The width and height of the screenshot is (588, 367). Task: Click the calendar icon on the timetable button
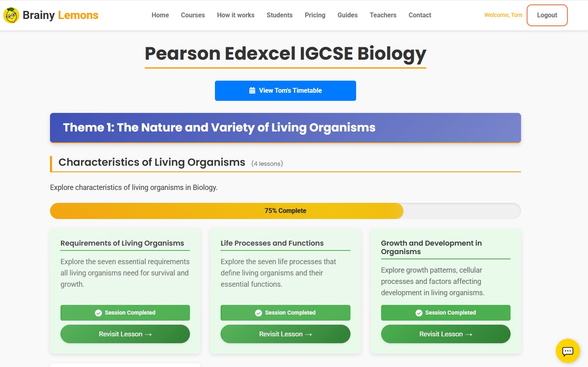tap(252, 91)
